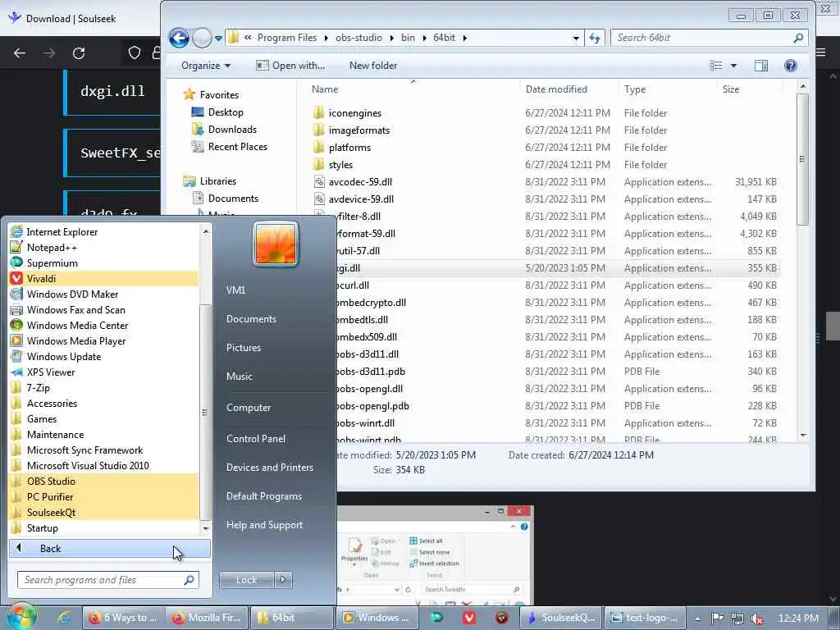Reload the page in the Soulseek browser

[x=79, y=53]
